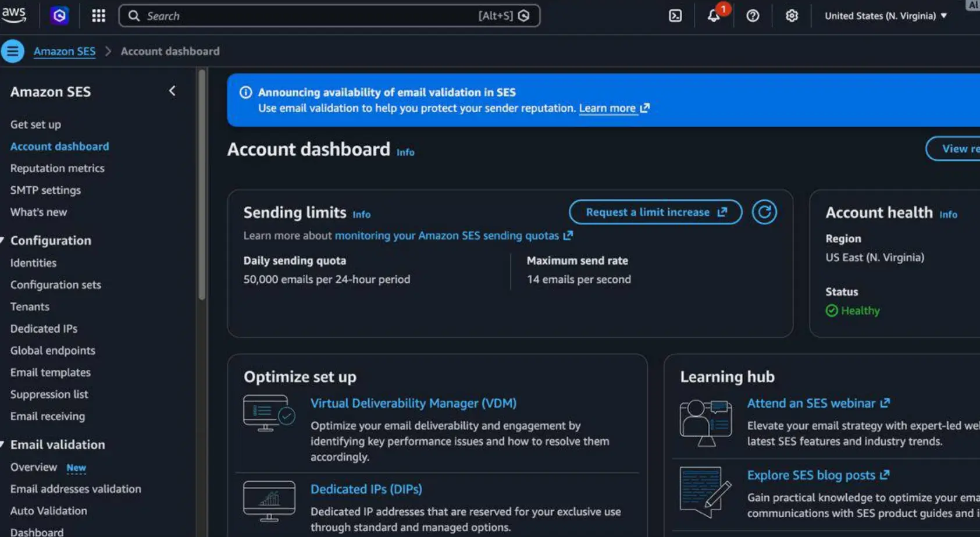Open the settings gear in top bar

click(792, 16)
